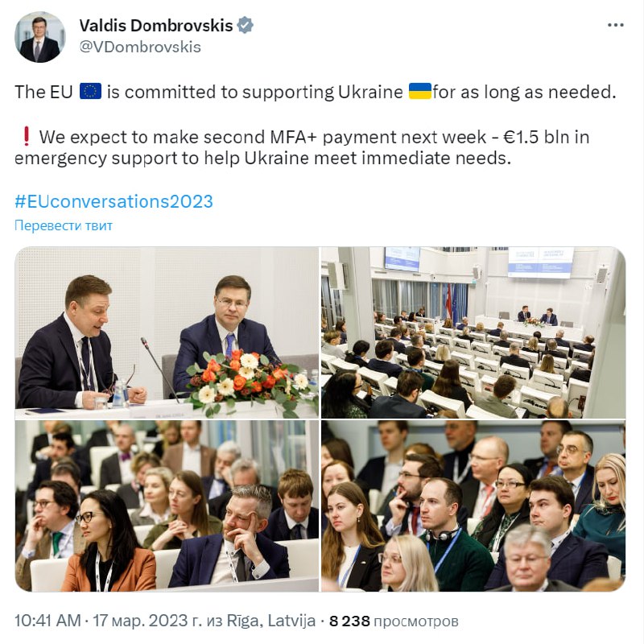This screenshot has width=644, height=644.
Task: Click the Ukraine flag emoji
Action: (419, 91)
